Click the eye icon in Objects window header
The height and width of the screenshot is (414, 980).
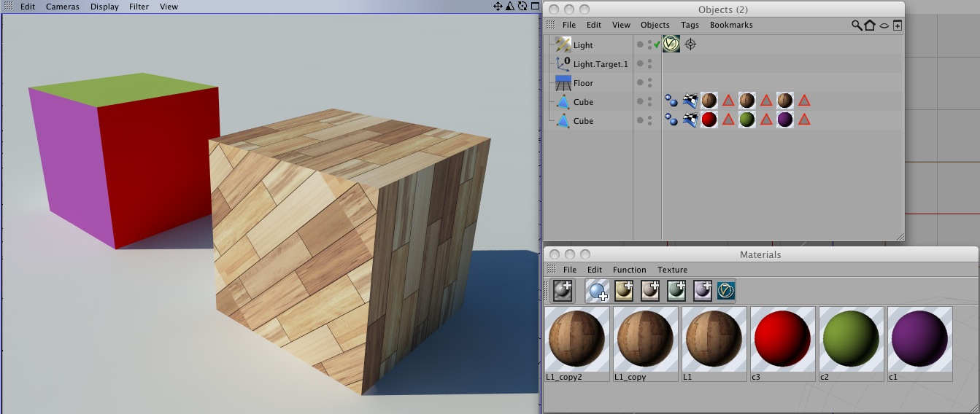884,25
